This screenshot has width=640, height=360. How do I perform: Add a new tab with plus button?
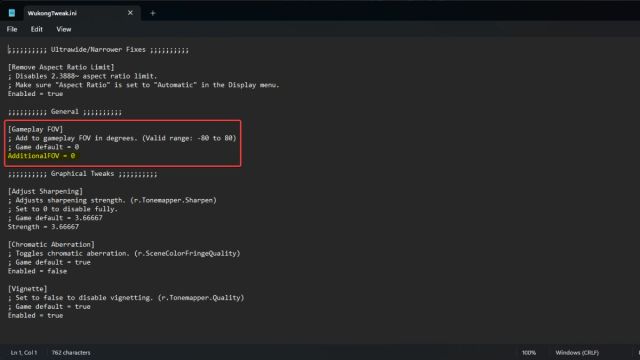(153, 13)
